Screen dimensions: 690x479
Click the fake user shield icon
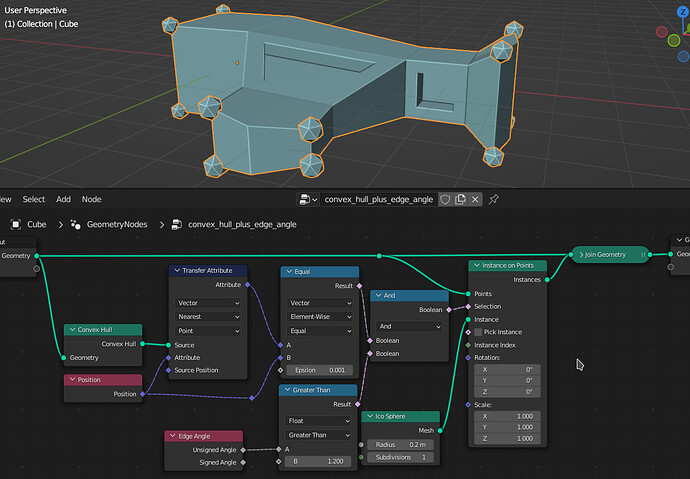point(445,199)
